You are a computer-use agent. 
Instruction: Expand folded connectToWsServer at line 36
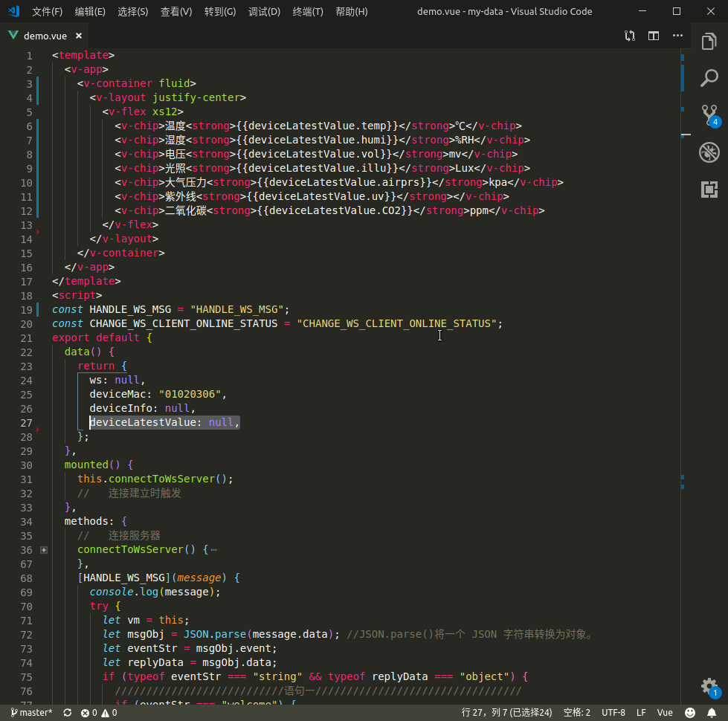pyautogui.click(x=44, y=550)
